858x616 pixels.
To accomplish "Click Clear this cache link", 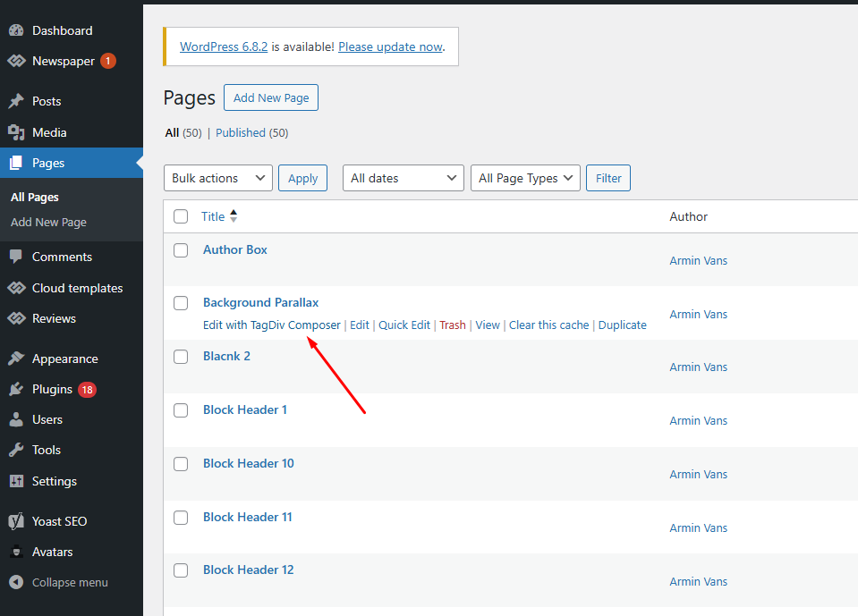I will (548, 325).
